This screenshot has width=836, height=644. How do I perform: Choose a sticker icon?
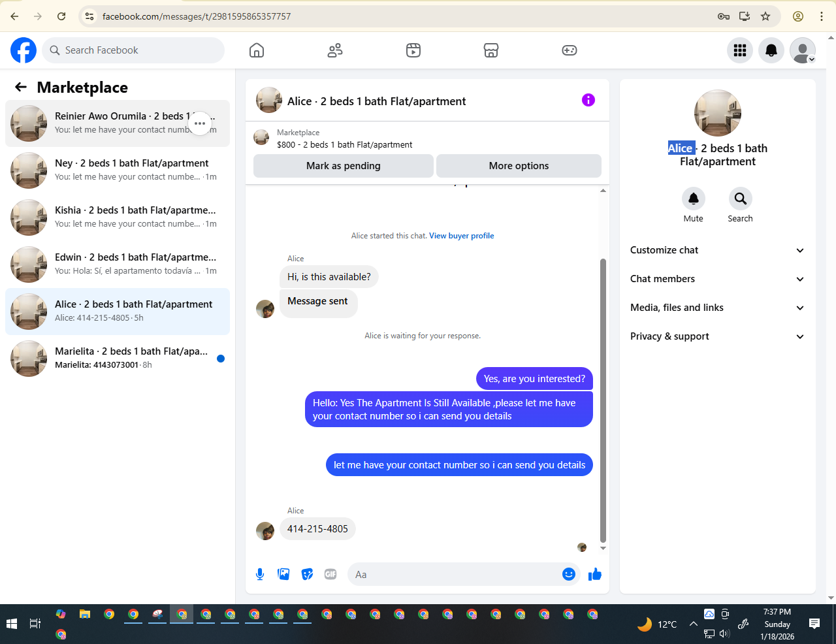[307, 574]
